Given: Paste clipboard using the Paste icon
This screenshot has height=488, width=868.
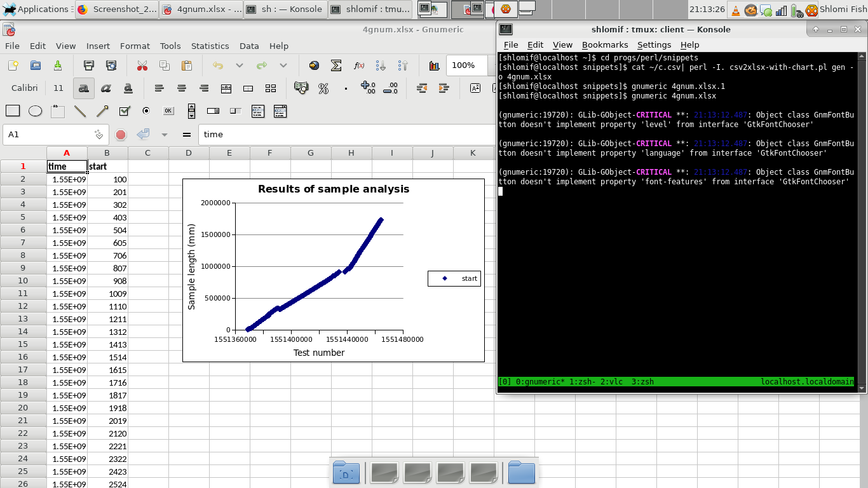Looking at the screenshot, I should coord(187,65).
